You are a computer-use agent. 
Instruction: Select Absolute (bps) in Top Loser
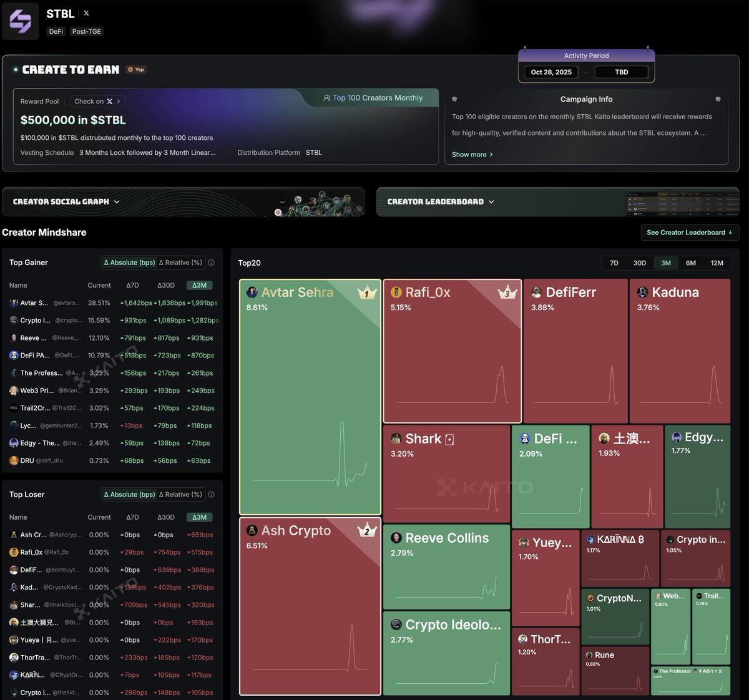[129, 495]
